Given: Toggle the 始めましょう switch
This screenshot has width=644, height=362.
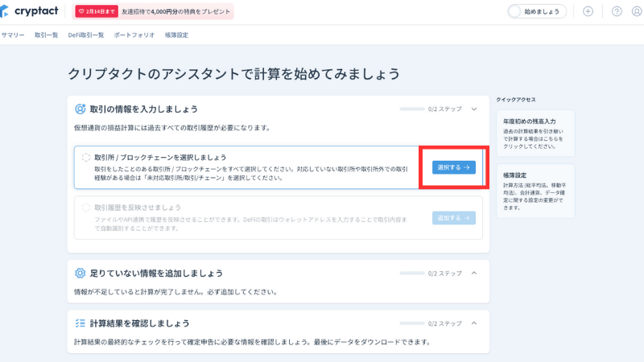Looking at the screenshot, I should [537, 11].
